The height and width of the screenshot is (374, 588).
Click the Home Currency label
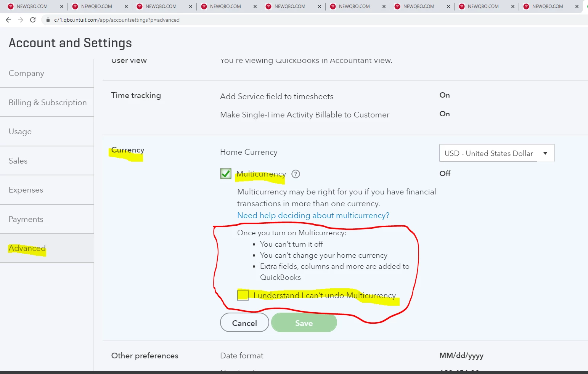click(x=249, y=152)
